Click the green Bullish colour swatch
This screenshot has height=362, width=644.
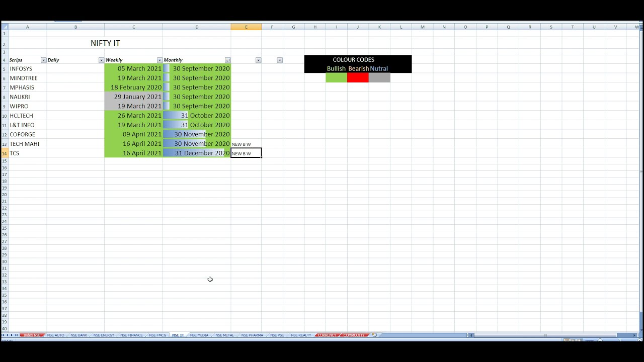coord(337,78)
